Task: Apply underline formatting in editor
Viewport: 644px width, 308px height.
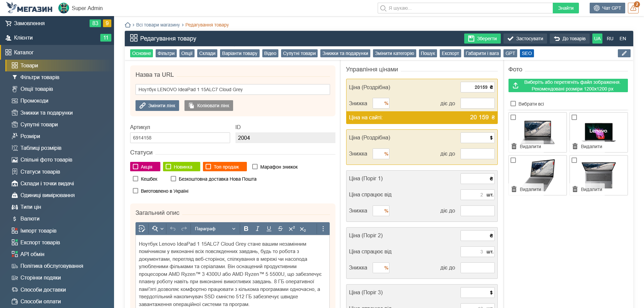Action: point(269,229)
